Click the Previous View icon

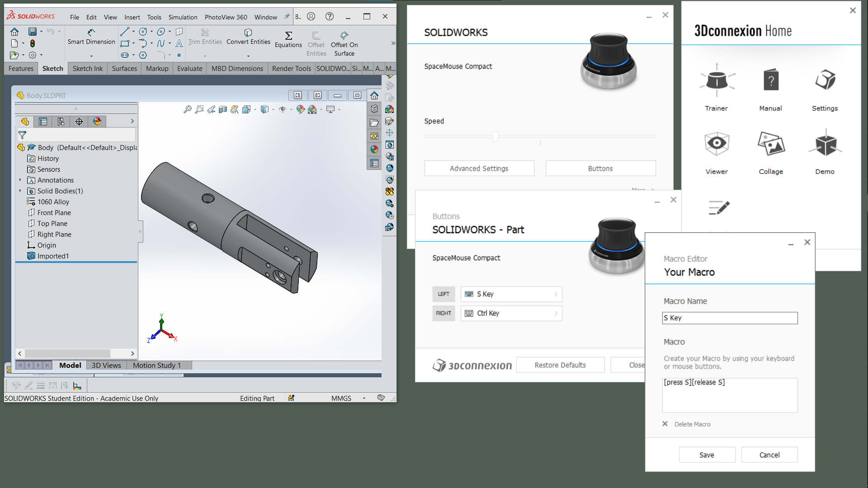coord(211,109)
